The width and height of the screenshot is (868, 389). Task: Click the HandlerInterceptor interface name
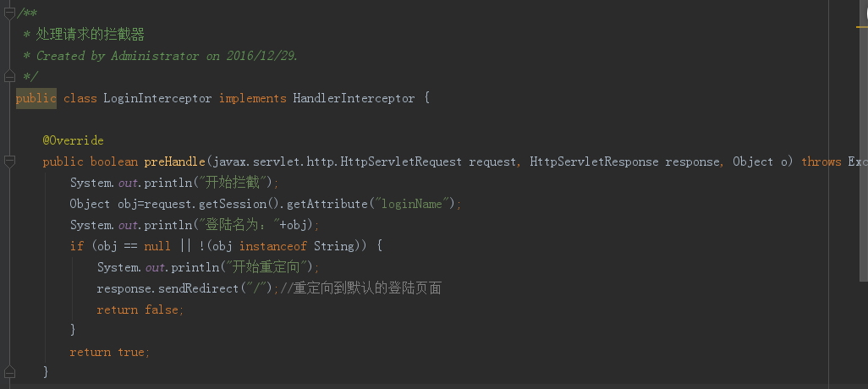354,98
